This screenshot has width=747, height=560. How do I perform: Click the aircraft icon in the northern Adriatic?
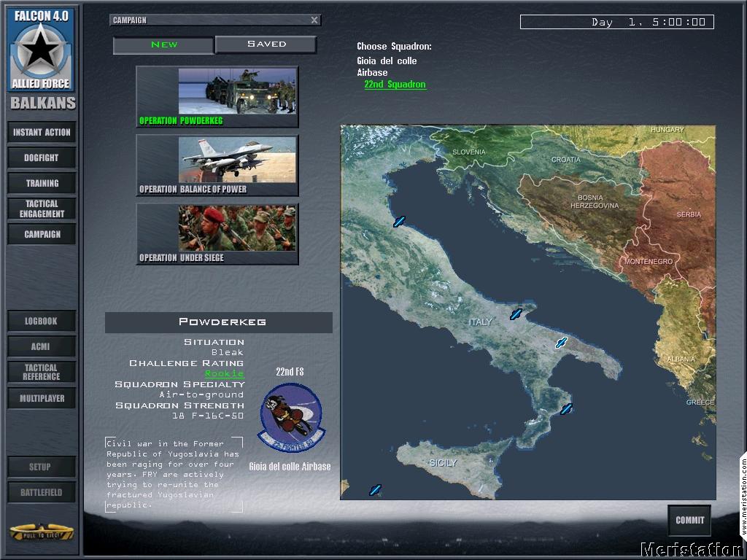click(399, 221)
